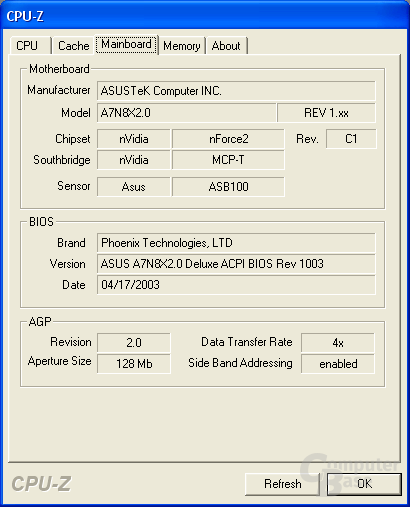Click the Manufacturer label
Viewport: 410px width, 507px height.
coord(59,90)
